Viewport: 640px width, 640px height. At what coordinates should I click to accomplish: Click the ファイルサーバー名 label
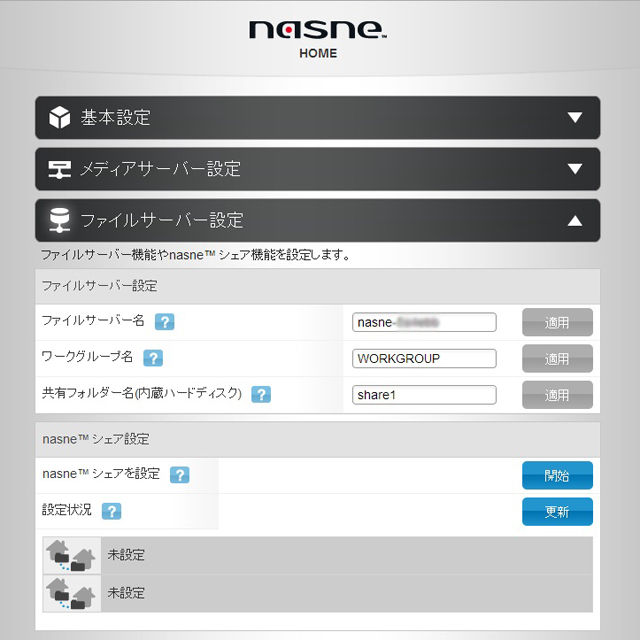pos(93,320)
